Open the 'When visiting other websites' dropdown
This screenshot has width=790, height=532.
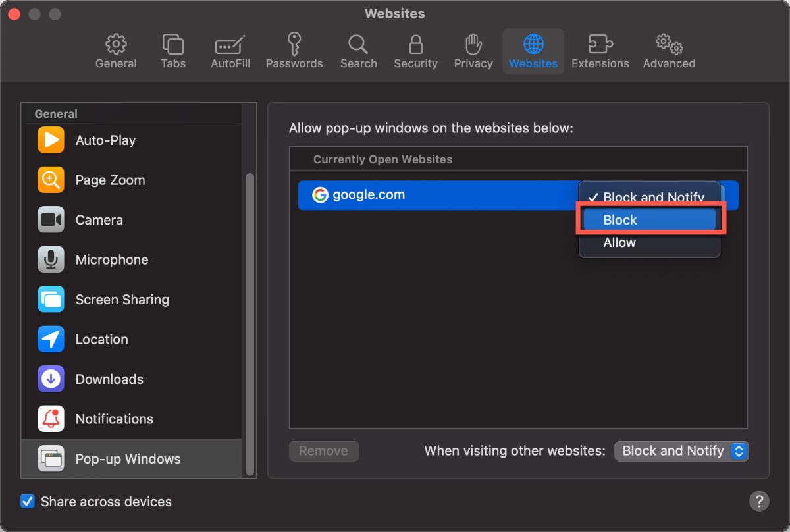[x=681, y=451]
